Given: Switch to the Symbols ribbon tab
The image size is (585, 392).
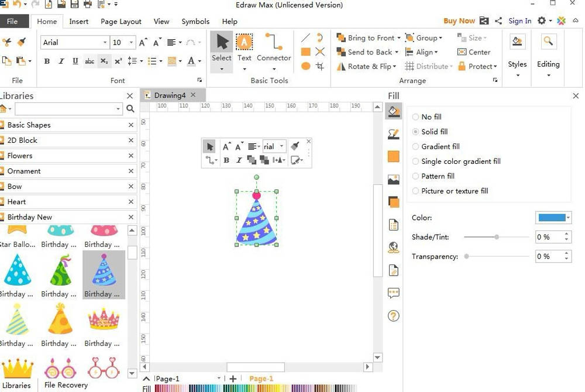Looking at the screenshot, I should click(x=195, y=22).
